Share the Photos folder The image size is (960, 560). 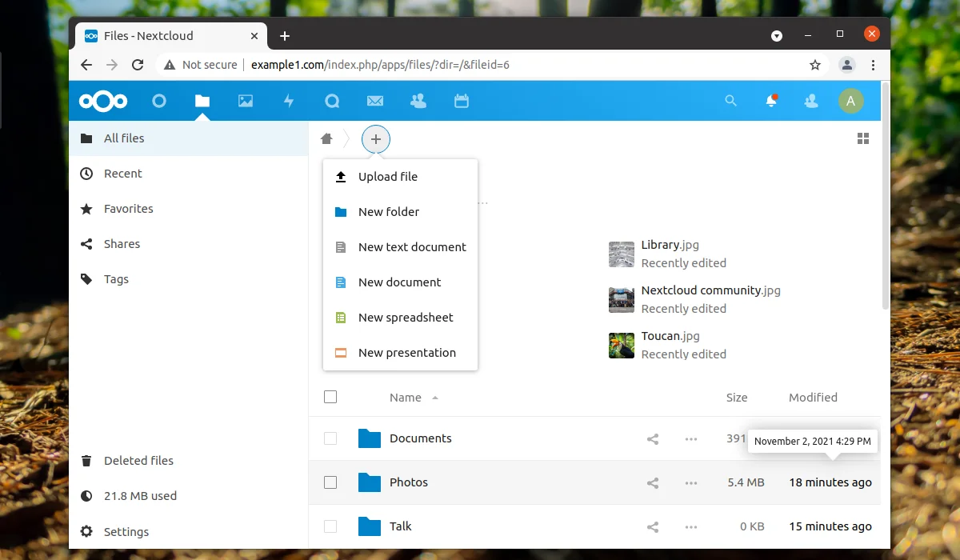pos(653,482)
